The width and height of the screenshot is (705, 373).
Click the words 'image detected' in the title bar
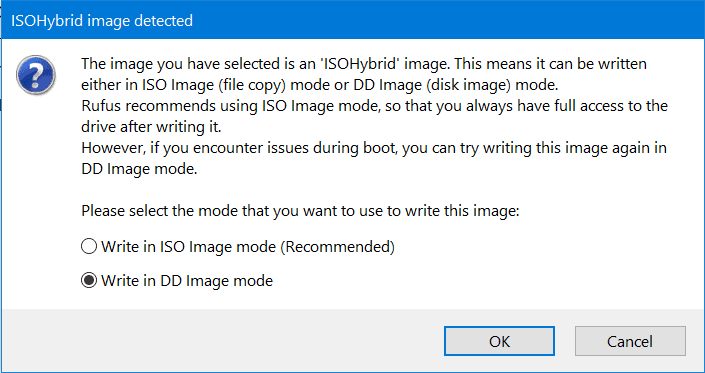pyautogui.click(x=140, y=20)
